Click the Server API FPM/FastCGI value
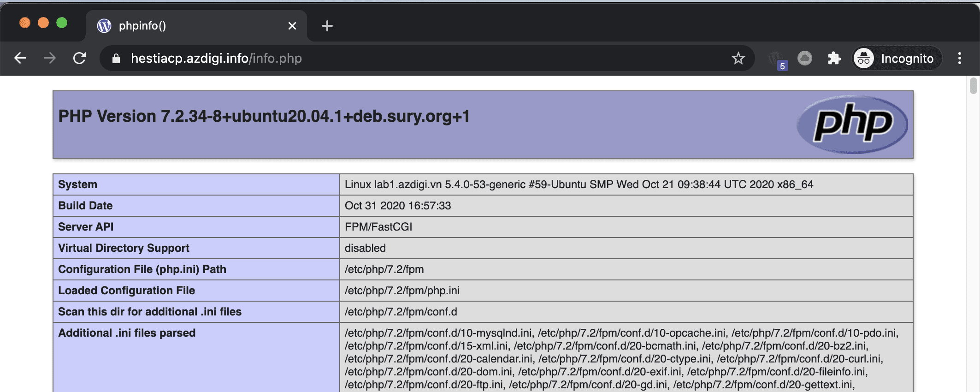The height and width of the screenshot is (392, 980). click(378, 227)
